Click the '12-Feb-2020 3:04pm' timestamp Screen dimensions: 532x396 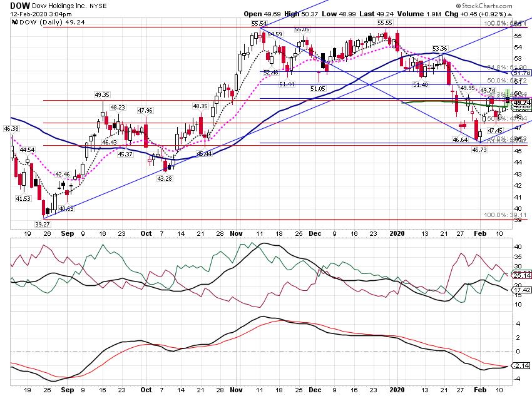click(41, 14)
